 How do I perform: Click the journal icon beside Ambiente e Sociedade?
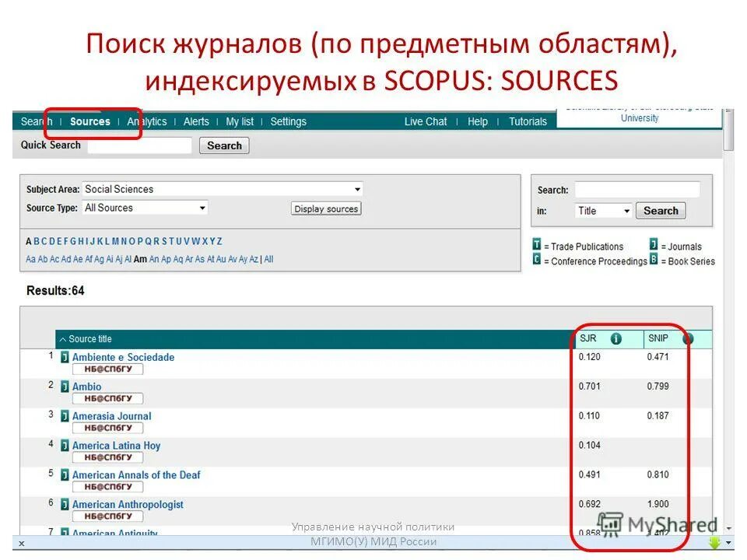(63, 357)
